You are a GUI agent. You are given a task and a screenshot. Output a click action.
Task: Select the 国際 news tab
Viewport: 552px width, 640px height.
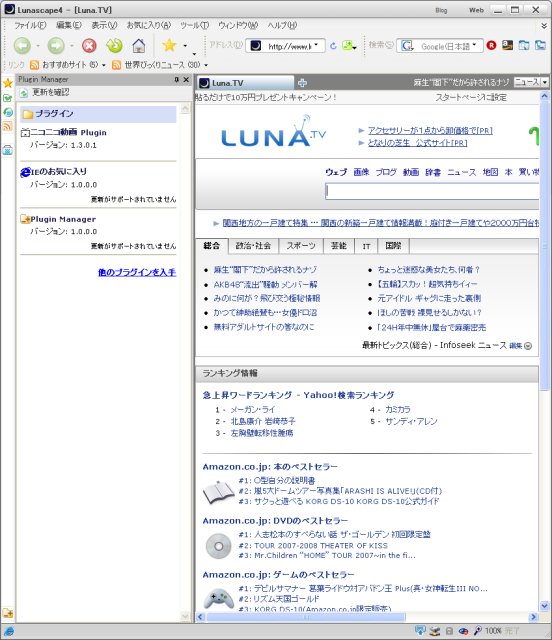(x=394, y=246)
